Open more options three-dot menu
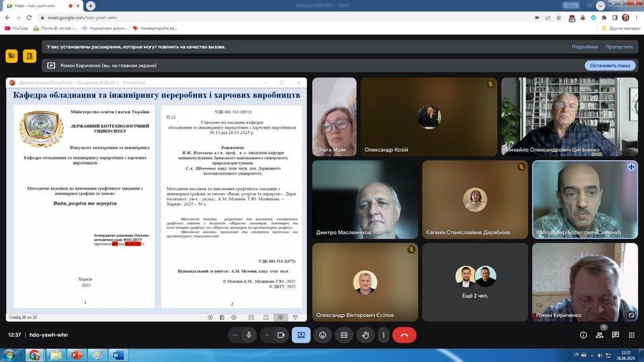The height and width of the screenshot is (362, 644). click(x=381, y=334)
